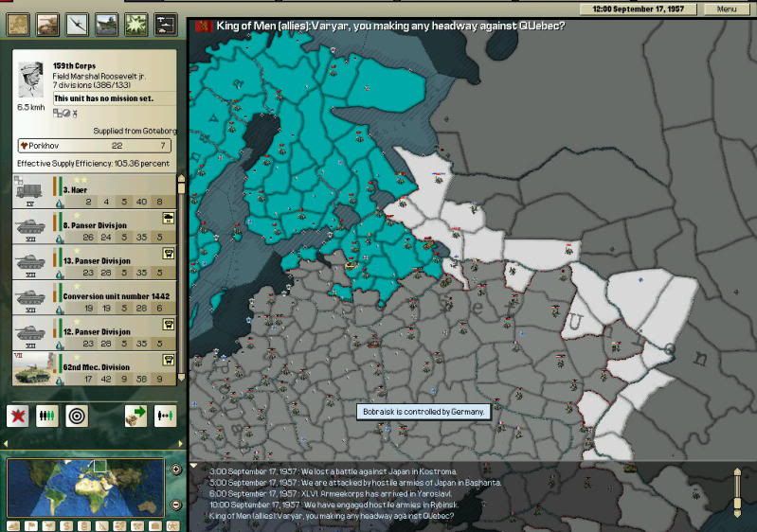Click the last map mode button
Viewport: 757px width, 532px height.
click(x=172, y=525)
